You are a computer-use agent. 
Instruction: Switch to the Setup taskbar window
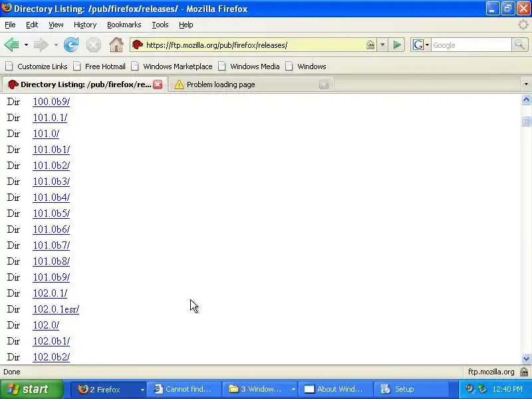point(410,389)
